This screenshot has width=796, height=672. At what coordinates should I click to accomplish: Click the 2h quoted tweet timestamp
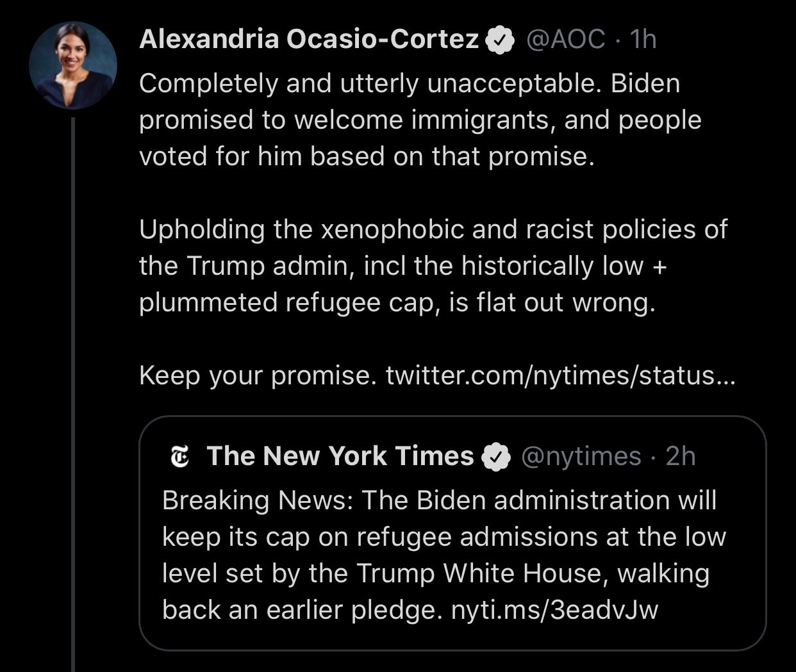[681, 456]
